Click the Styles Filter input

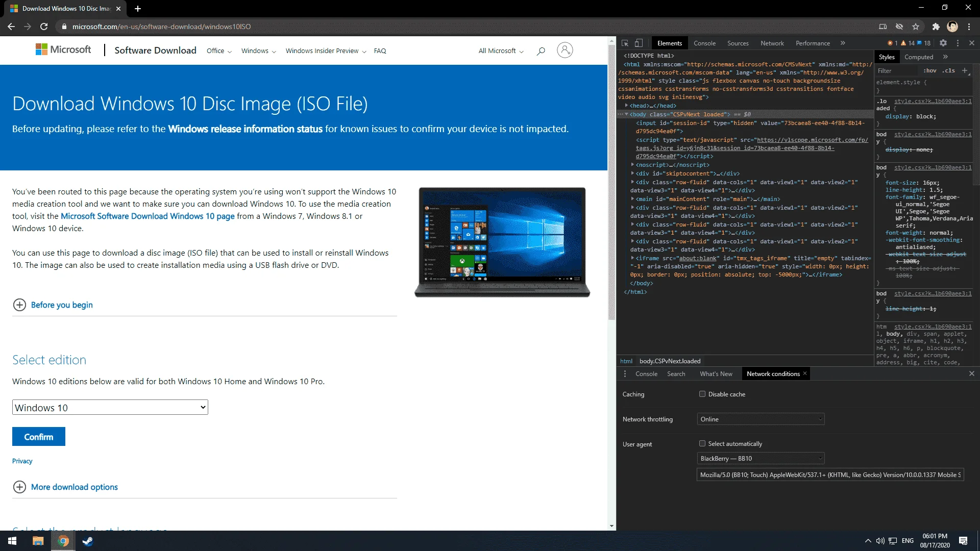[x=896, y=71]
